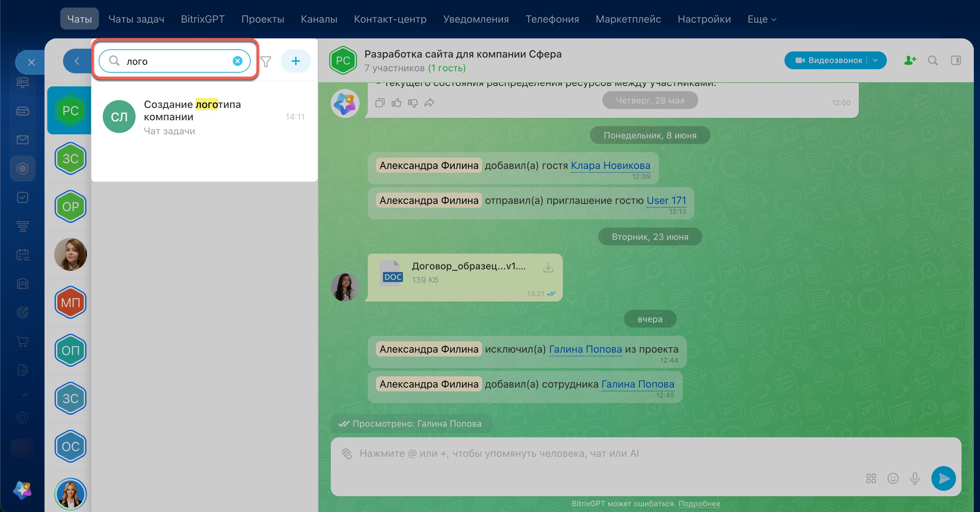Open the apps grid icon in the message box
980x512 pixels.
coord(871,478)
